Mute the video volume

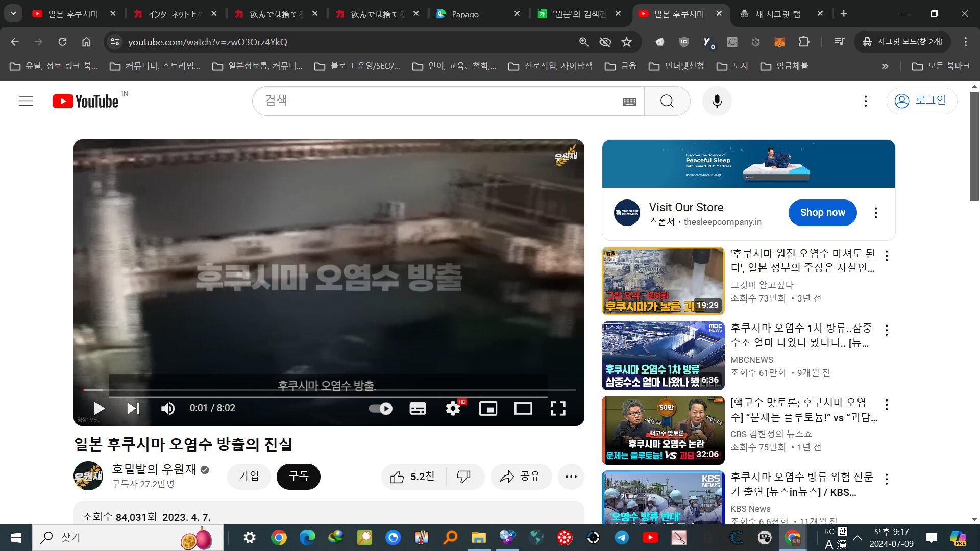[x=168, y=408]
